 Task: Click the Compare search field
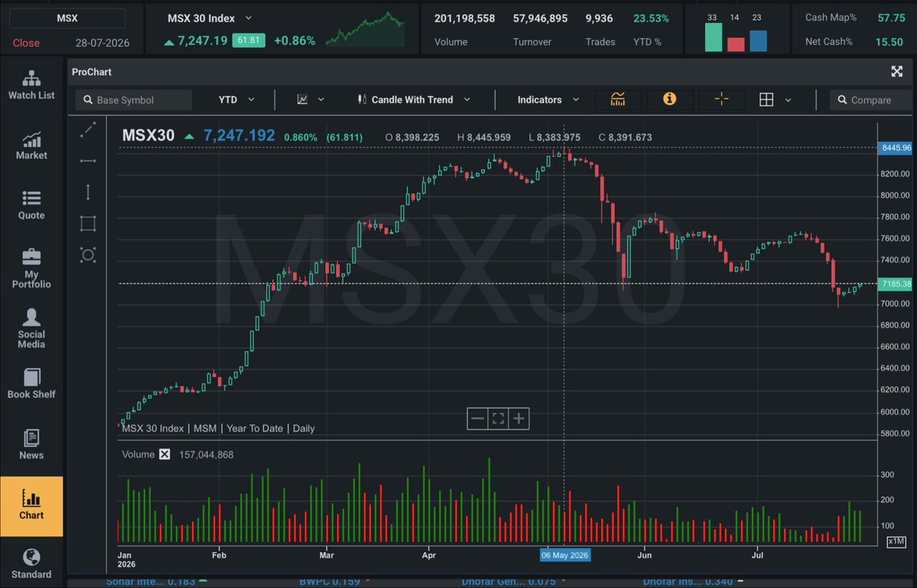click(x=871, y=100)
